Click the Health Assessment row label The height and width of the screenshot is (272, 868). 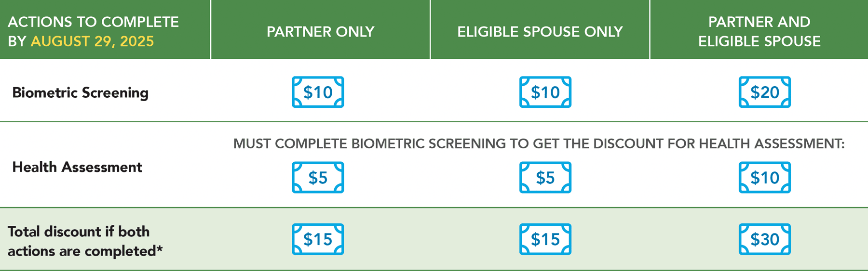coord(77,167)
